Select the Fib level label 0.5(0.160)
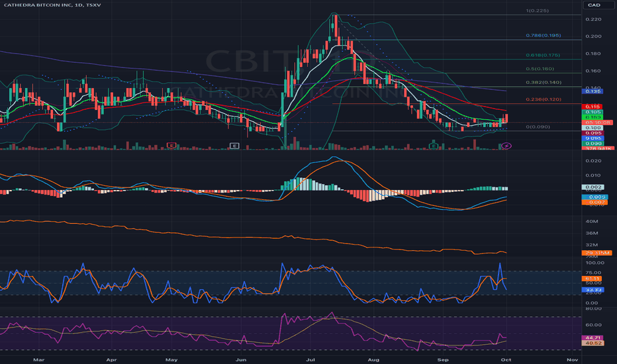This screenshot has height=364, width=617. coord(540,68)
